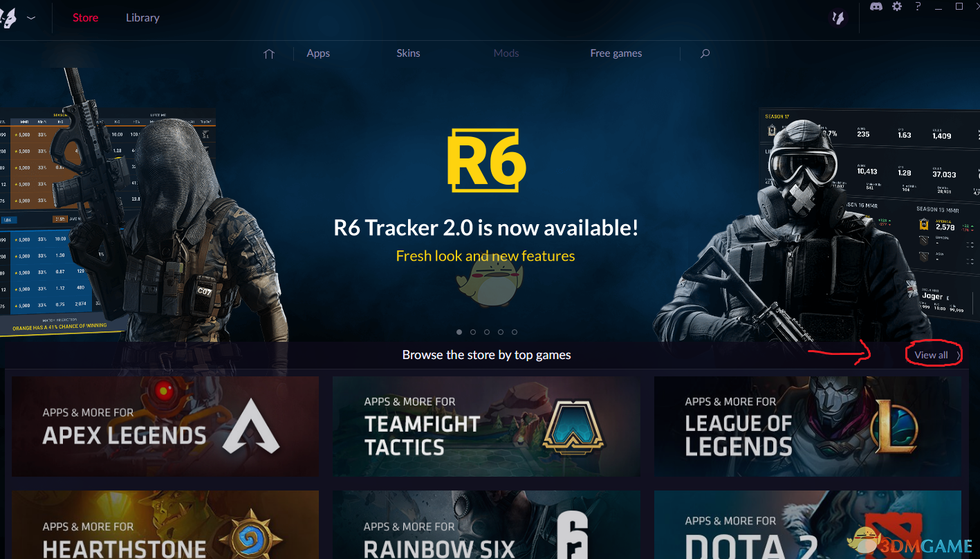Image resolution: width=980 pixels, height=559 pixels.
Task: Switch to the Library tab
Action: pyautogui.click(x=142, y=18)
